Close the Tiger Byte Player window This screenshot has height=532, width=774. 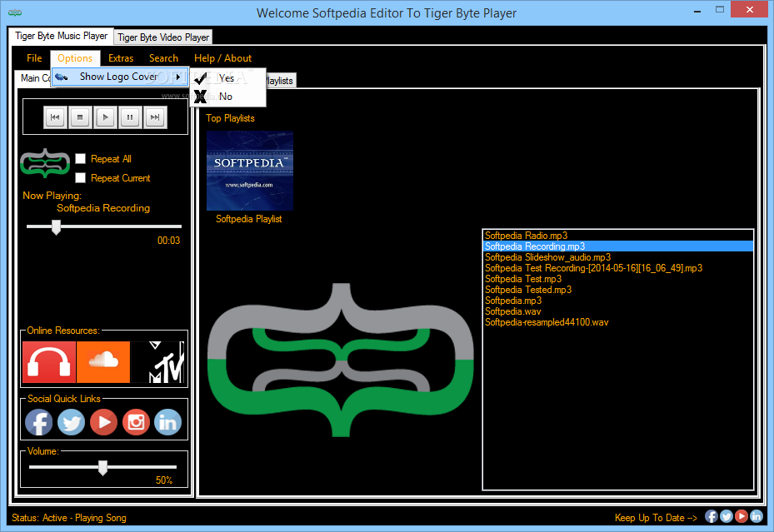click(x=749, y=10)
